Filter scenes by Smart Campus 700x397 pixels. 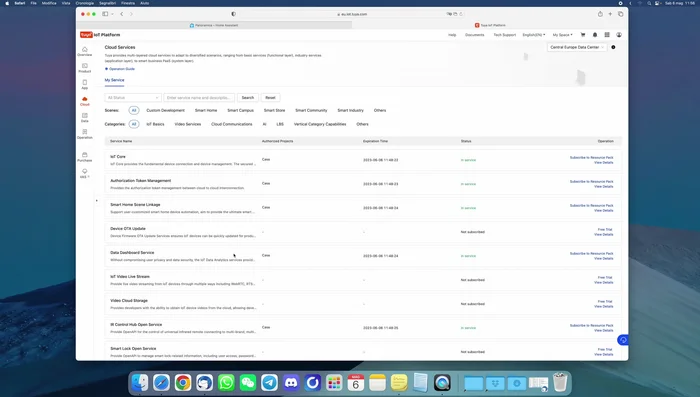pyautogui.click(x=240, y=110)
